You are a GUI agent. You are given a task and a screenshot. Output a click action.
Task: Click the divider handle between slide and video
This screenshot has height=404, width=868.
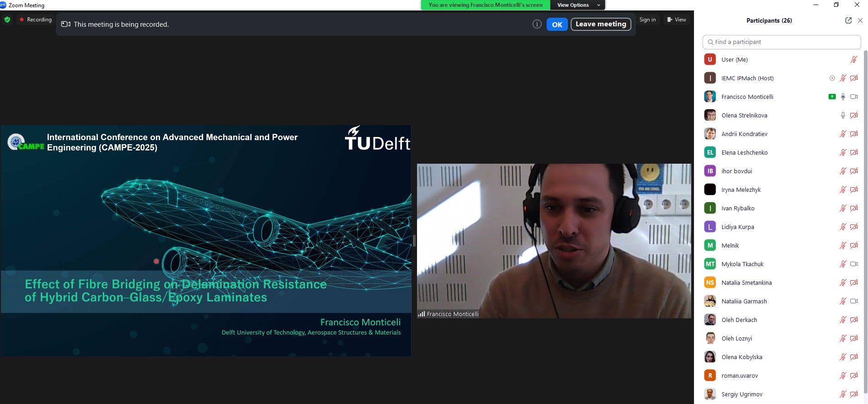(414, 241)
